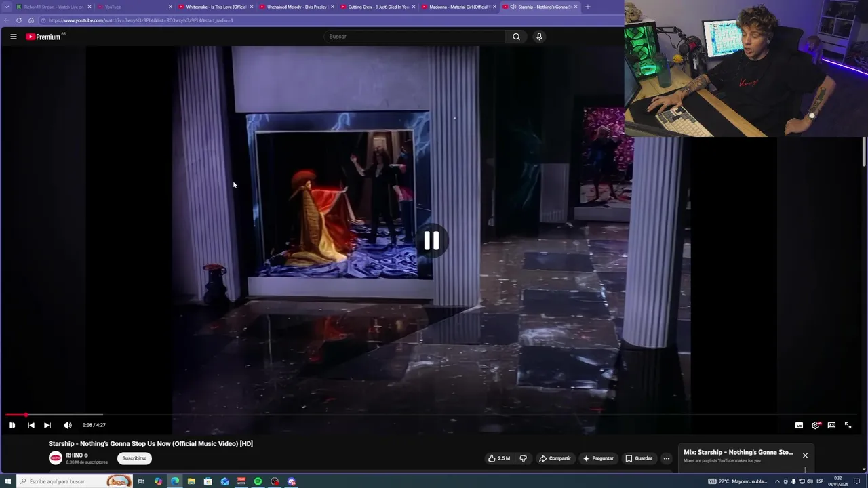
Task: Mute the video volume
Action: point(68,425)
